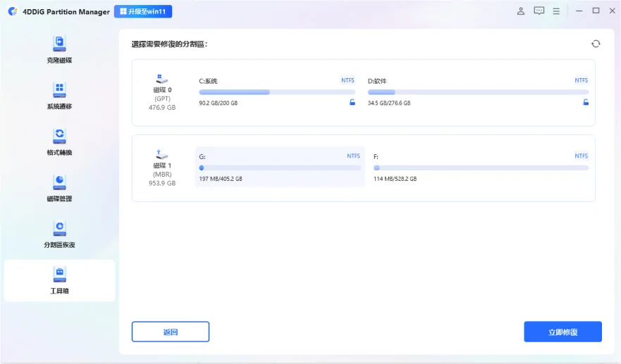
Task: Open System Migration (系統遷移) in sidebar
Action: point(59,95)
